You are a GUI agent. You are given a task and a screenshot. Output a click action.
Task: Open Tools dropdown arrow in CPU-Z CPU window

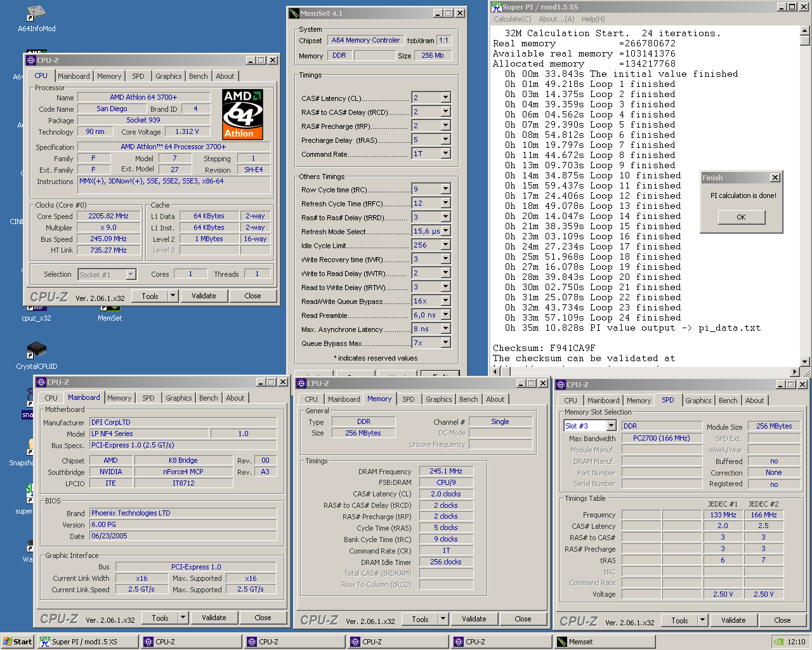(173, 296)
